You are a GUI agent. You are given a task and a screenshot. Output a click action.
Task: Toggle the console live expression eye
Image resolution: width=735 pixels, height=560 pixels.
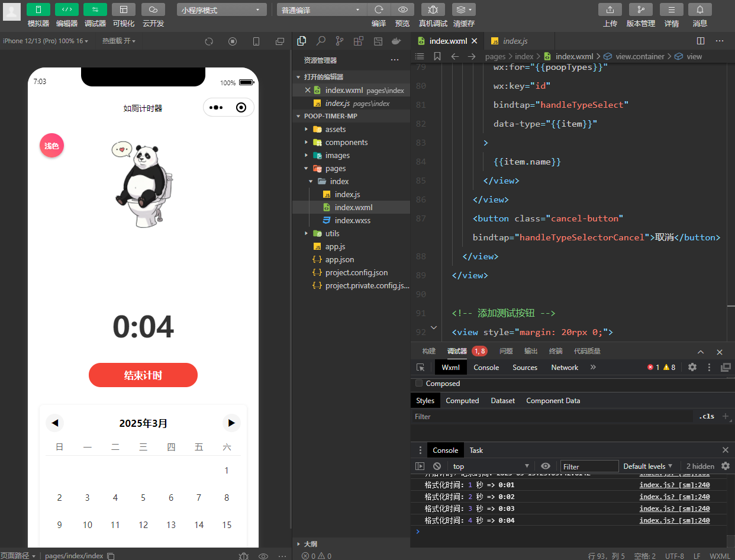(546, 466)
